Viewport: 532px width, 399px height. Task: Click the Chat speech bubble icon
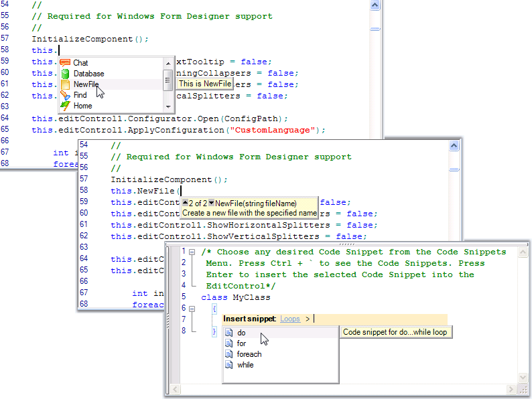tap(65, 63)
